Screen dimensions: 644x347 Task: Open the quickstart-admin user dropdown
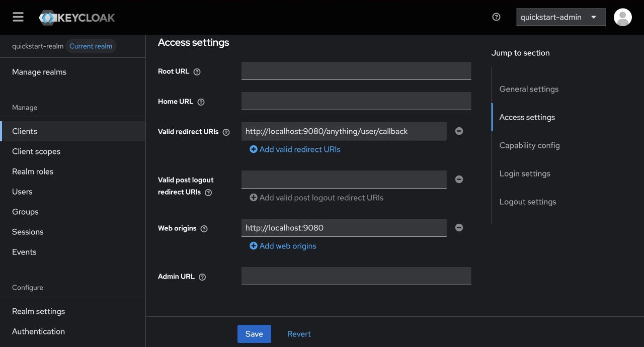tap(560, 17)
